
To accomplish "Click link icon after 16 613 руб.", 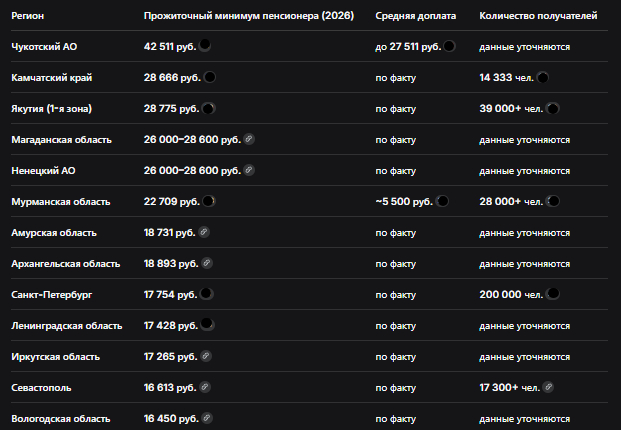I will (x=205, y=387).
